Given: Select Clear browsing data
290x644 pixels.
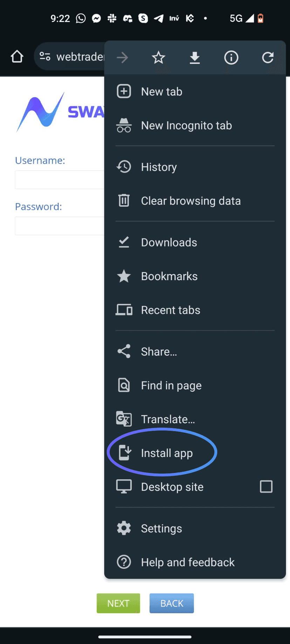Looking at the screenshot, I should (195, 201).
